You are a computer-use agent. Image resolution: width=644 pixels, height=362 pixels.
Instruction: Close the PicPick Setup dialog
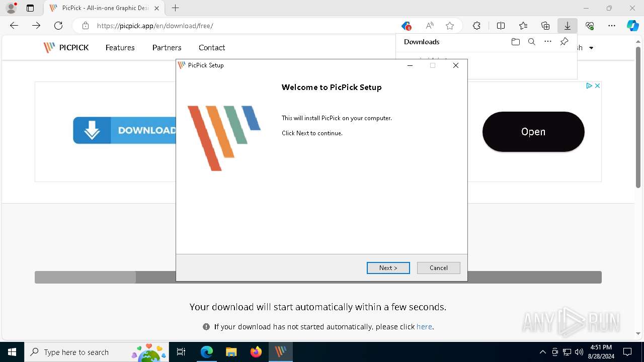[456, 65]
